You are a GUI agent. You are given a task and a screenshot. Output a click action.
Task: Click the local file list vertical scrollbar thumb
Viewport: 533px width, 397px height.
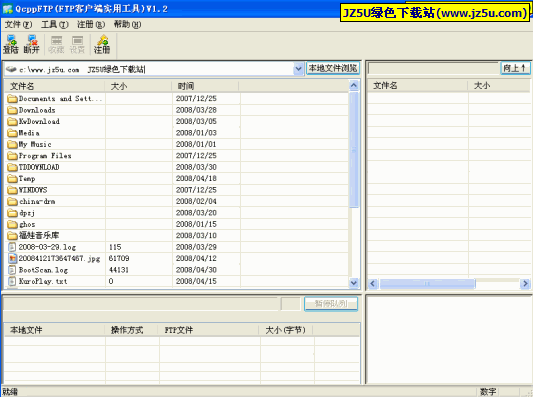tap(354, 150)
